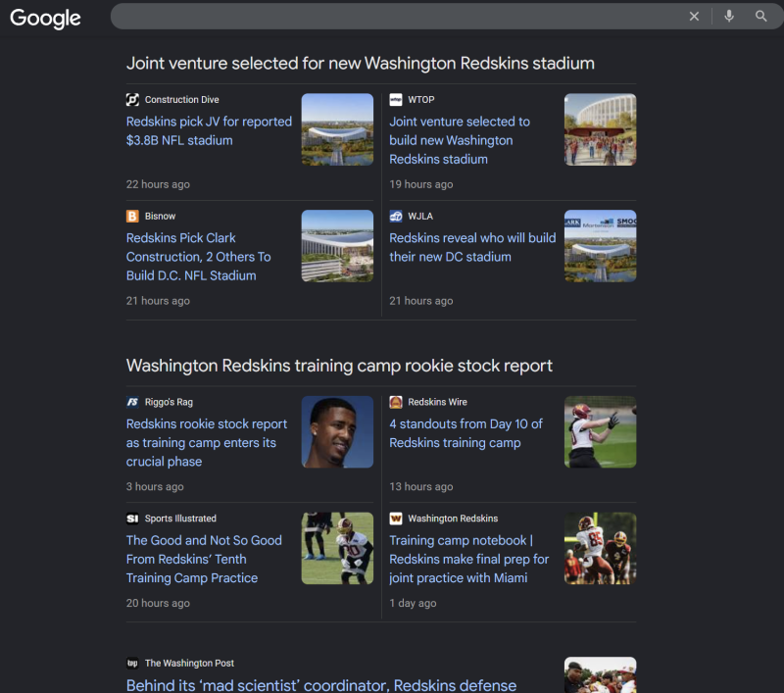Open 'Redskins reveal who will build their new DC stadium'
Screen dimensions: 784x693
472,247
